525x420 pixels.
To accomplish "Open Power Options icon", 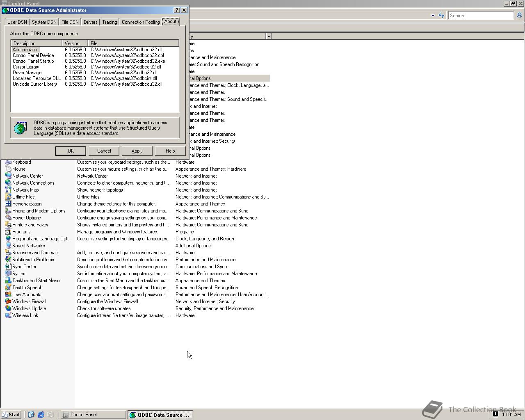I will coord(8,218).
